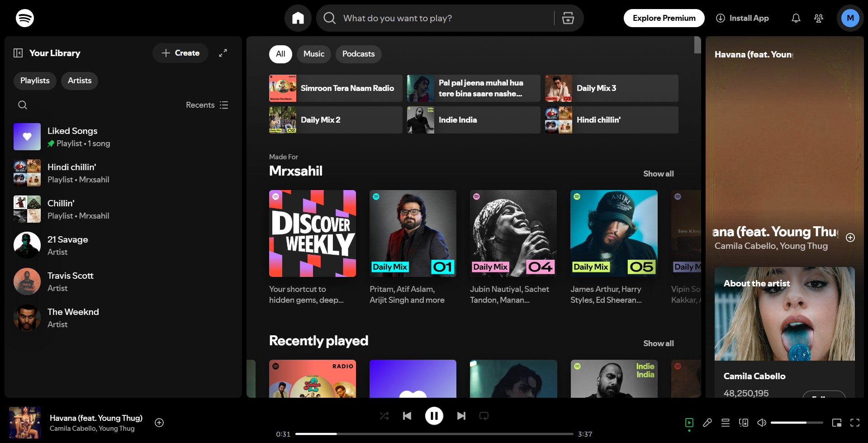Select the Music filter chip
Screen dimensions: 868x443
314,54
